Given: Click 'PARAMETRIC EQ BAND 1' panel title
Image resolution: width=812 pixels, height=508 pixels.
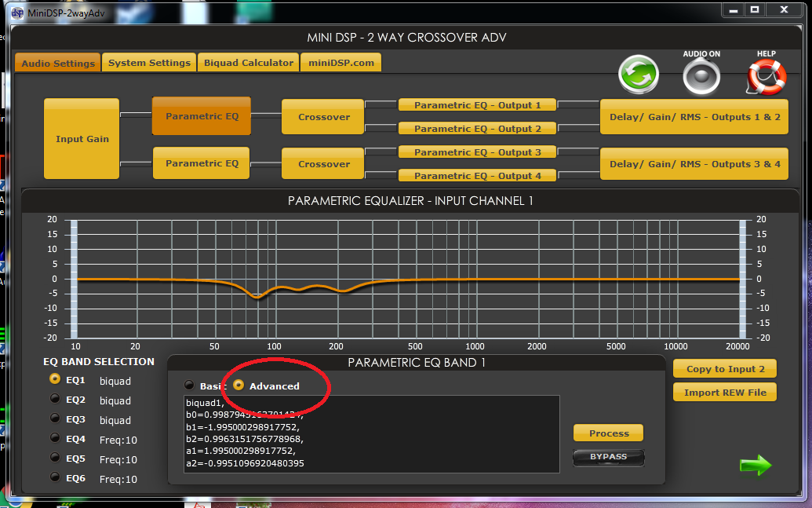Looking at the screenshot, I should [x=417, y=362].
